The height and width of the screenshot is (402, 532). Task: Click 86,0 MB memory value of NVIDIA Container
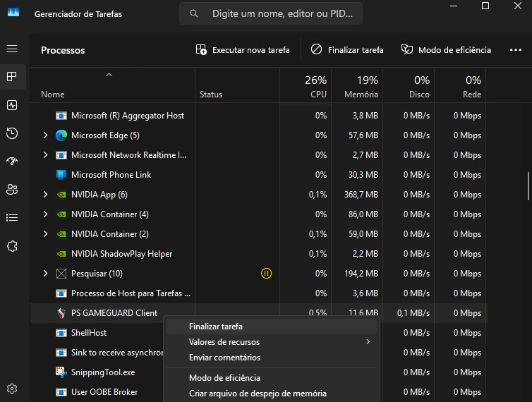pyautogui.click(x=363, y=214)
